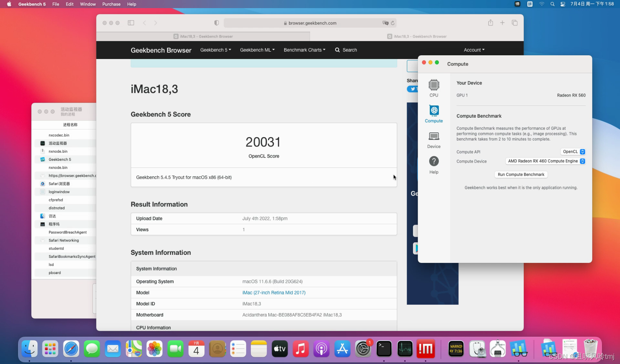Open the Window menu
Image resolution: width=620 pixels, height=364 pixels.
[x=88, y=4]
